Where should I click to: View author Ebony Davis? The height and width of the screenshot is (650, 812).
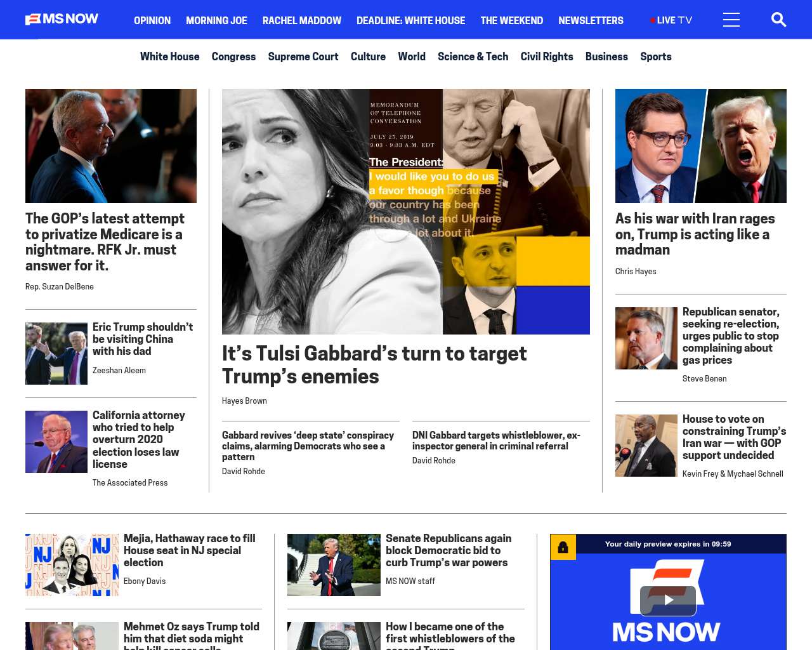tap(145, 581)
